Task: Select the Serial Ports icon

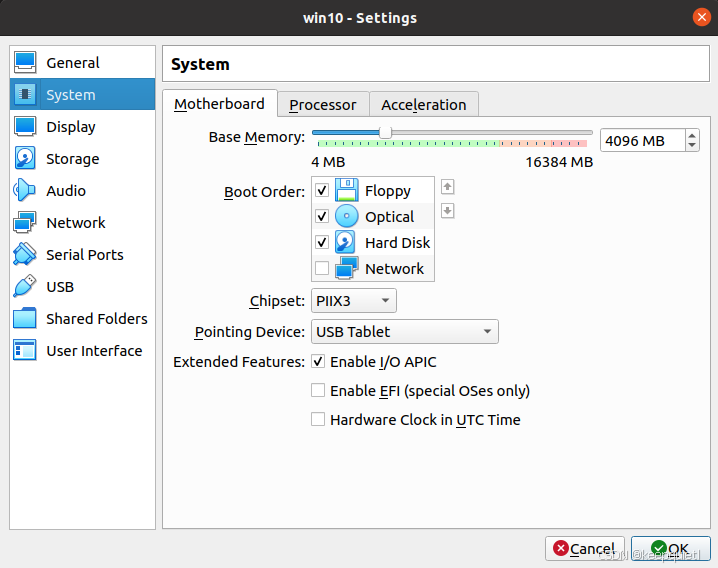Action: click(26, 255)
